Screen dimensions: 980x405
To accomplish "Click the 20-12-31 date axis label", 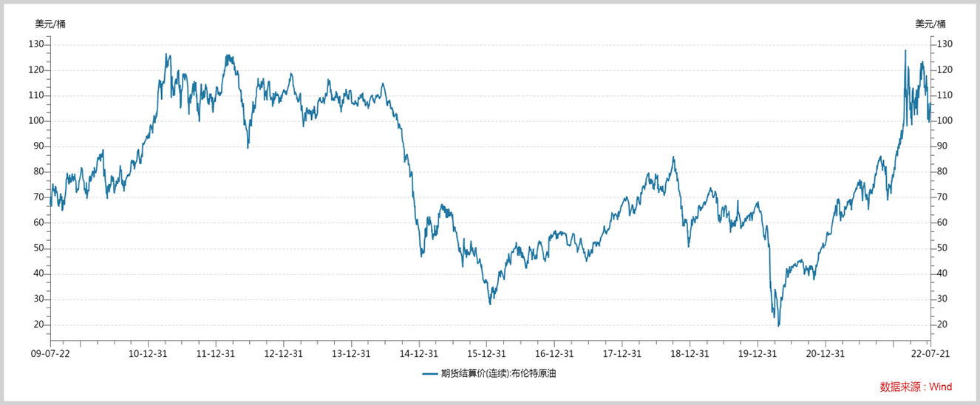I will [825, 353].
